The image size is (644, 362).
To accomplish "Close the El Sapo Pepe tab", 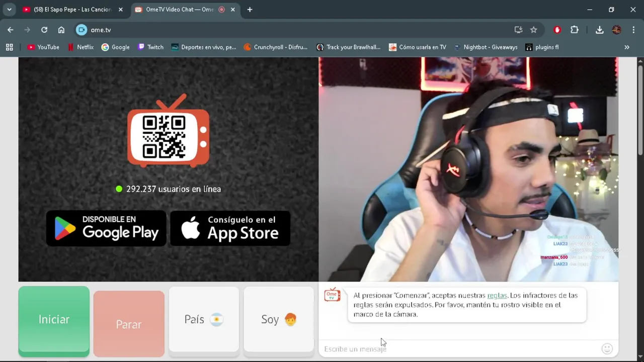I will click(x=121, y=10).
